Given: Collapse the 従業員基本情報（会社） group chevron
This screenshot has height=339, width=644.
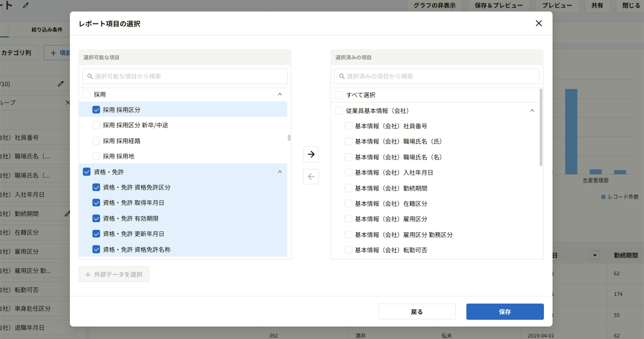Looking at the screenshot, I should click(532, 111).
